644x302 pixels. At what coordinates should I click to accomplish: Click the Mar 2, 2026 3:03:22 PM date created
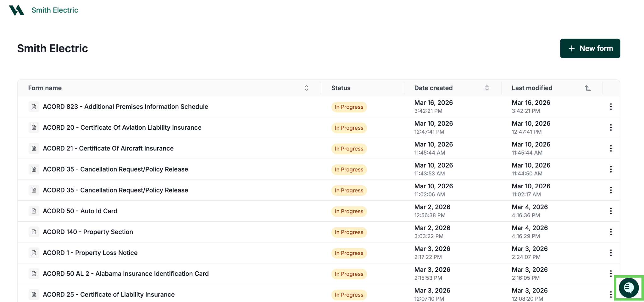(432, 232)
